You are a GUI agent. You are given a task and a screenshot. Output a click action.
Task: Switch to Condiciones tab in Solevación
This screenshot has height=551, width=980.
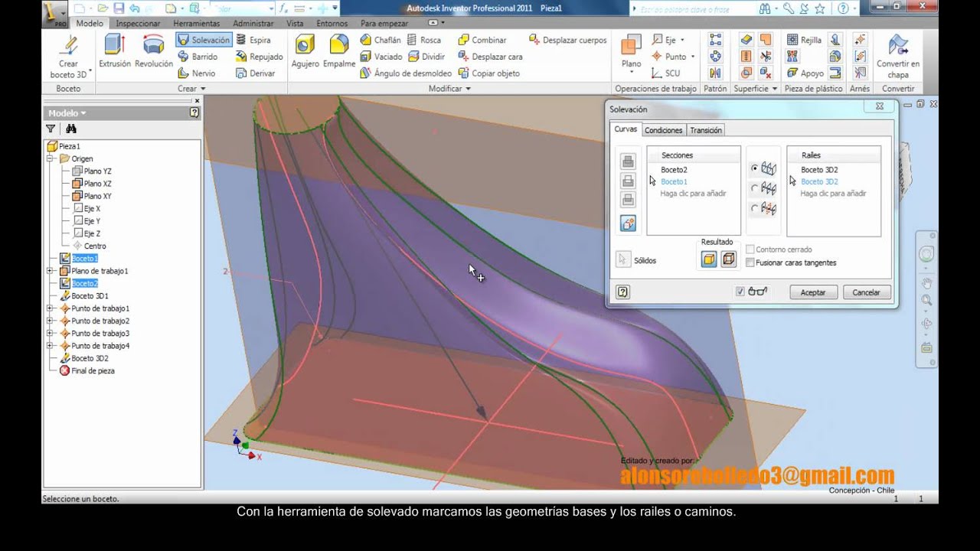click(x=663, y=130)
